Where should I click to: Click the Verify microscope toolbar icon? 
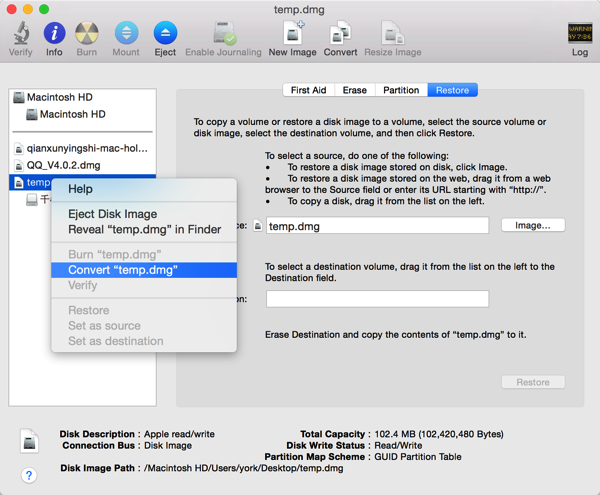pos(21,33)
